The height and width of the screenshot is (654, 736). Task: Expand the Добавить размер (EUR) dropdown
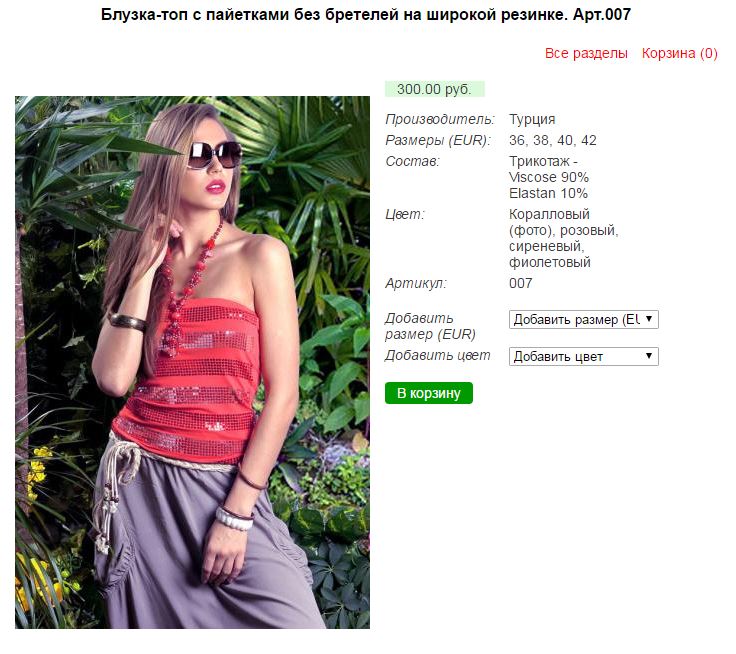click(x=583, y=319)
